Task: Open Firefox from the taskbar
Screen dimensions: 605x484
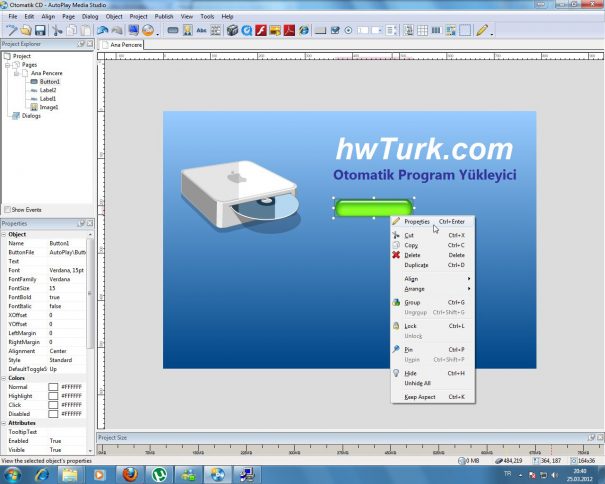Action: [130, 475]
